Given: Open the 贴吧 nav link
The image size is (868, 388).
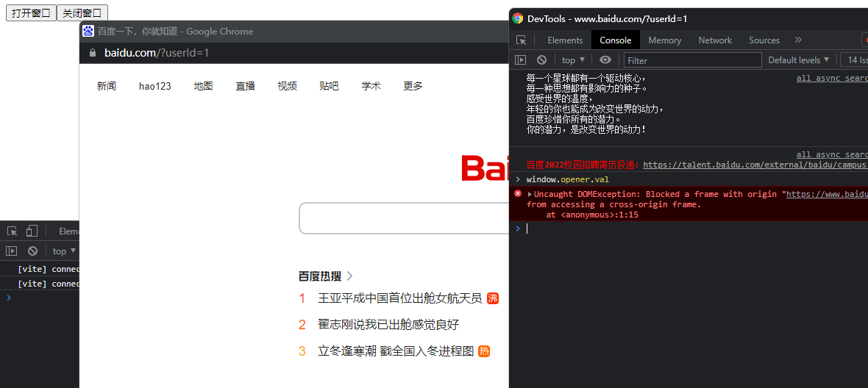Looking at the screenshot, I should tap(329, 86).
